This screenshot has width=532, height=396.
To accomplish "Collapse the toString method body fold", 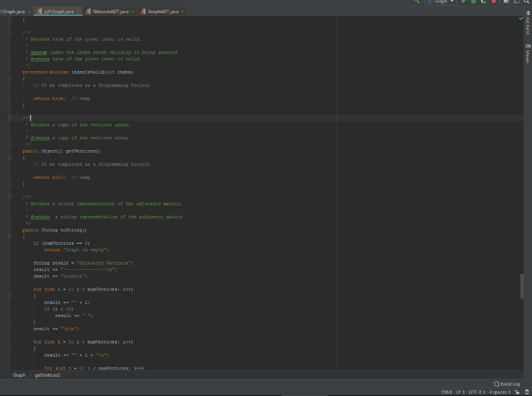I will (9, 237).
